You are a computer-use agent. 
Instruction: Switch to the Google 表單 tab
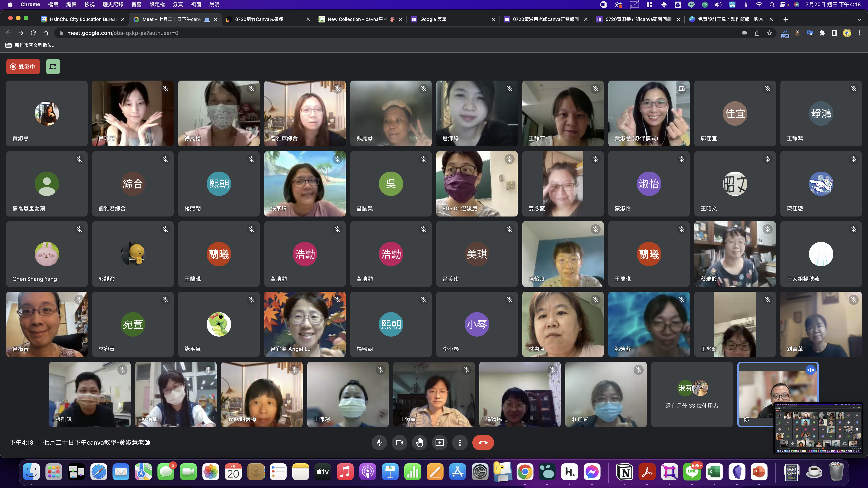coord(433,20)
